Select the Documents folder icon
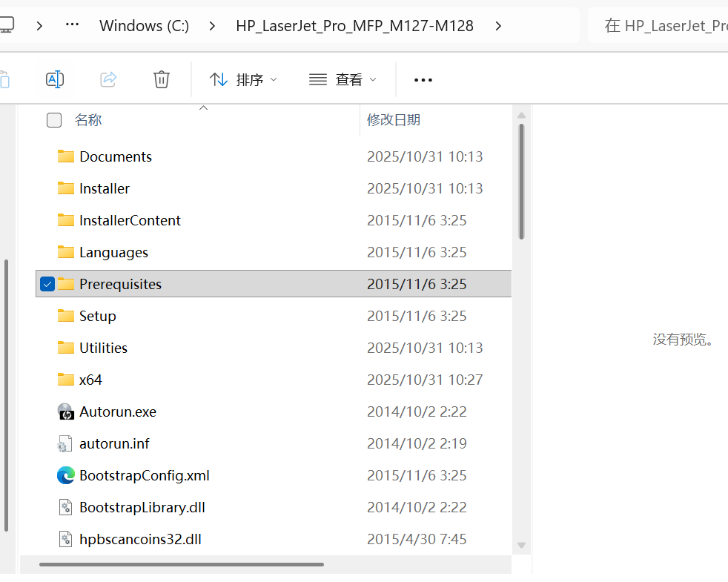 pyautogui.click(x=65, y=156)
